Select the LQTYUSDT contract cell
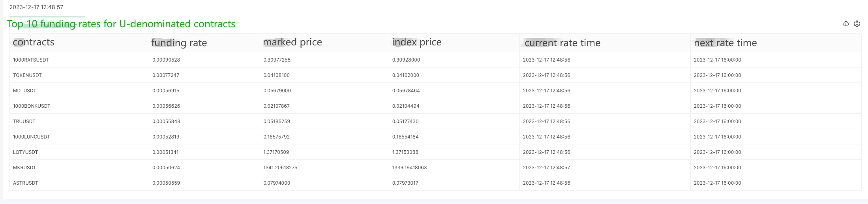The image size is (868, 204). 25,152
